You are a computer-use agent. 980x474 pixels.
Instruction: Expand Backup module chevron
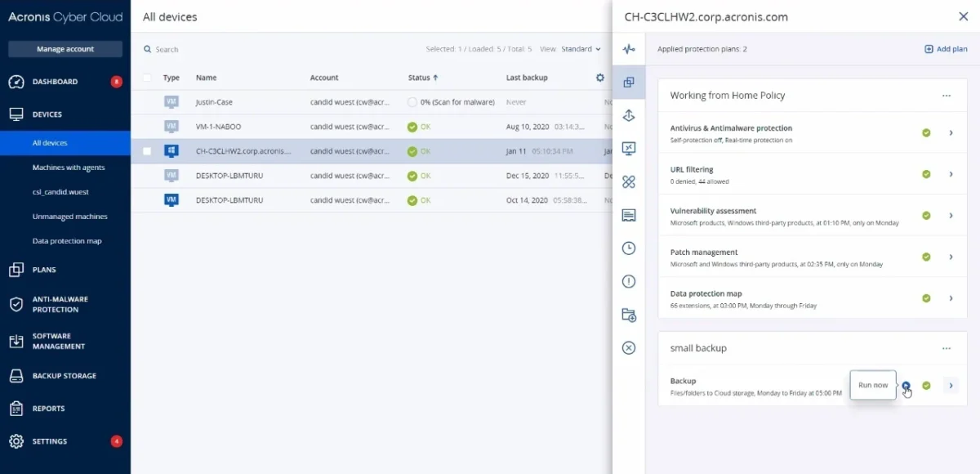951,385
